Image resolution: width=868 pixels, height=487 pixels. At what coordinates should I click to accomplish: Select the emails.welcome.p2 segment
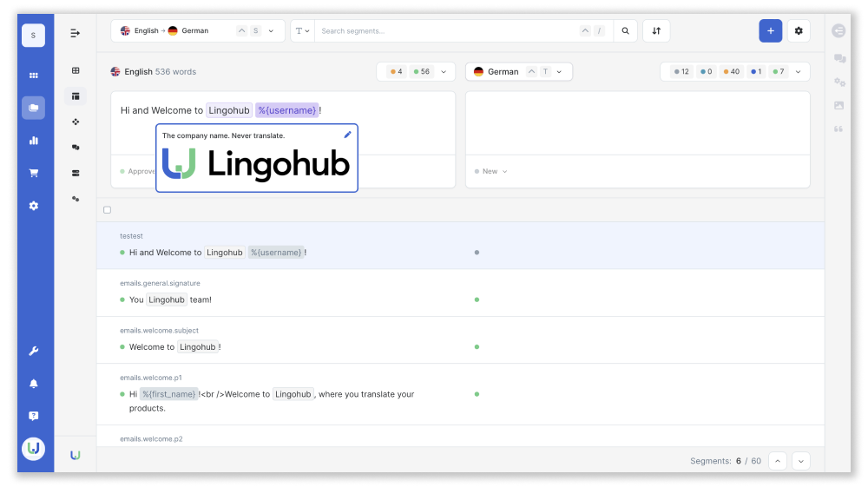pyautogui.click(x=460, y=436)
